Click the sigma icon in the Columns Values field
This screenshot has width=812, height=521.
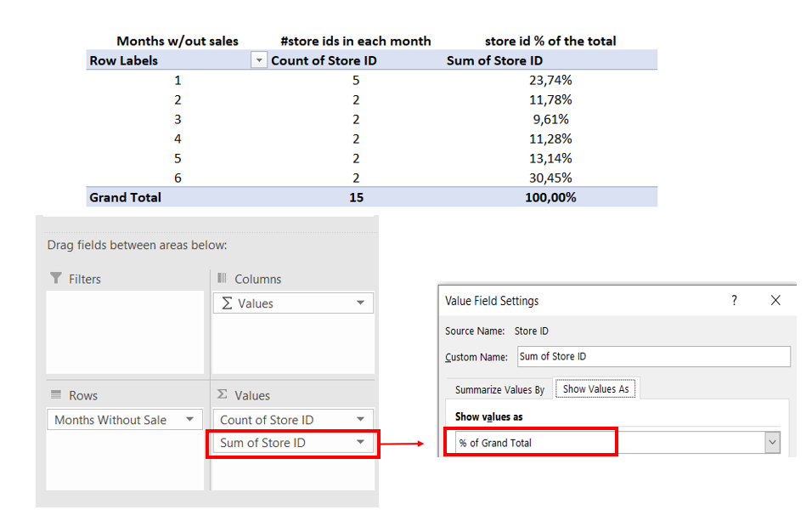click(x=227, y=303)
